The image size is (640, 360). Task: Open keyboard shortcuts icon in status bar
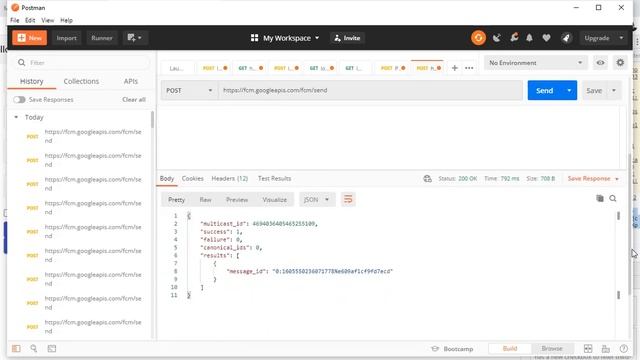[x=606, y=349]
